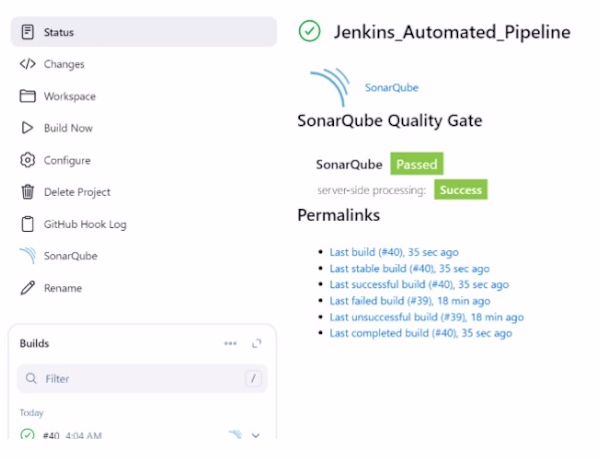Click the Builds panel heading
Viewport: 600px width, 459px height.
click(34, 343)
